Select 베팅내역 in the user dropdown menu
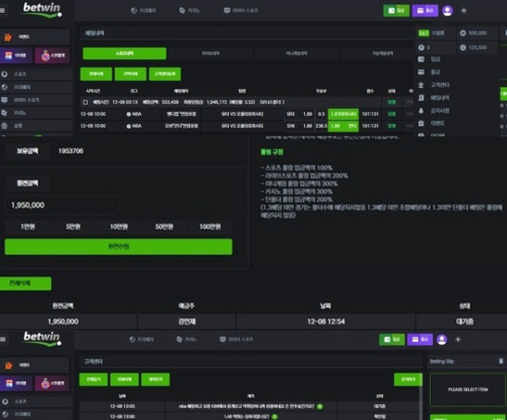507x420 pixels. (x=439, y=98)
